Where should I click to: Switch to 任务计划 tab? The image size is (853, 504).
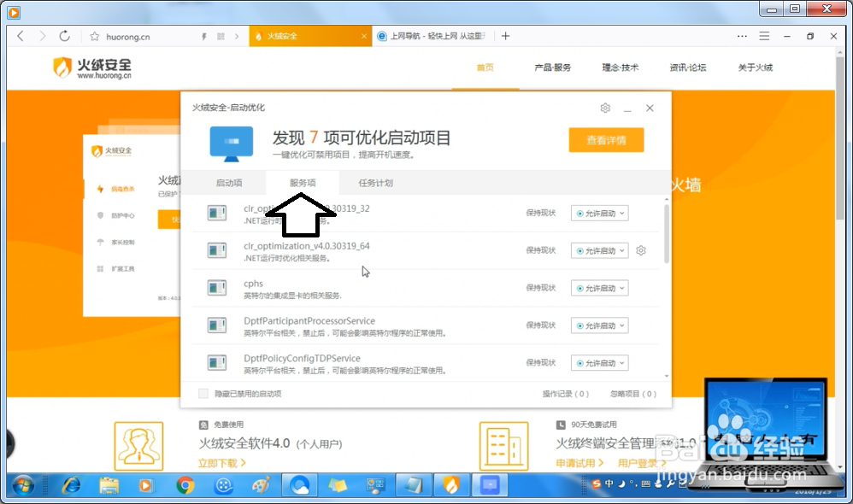(x=375, y=183)
